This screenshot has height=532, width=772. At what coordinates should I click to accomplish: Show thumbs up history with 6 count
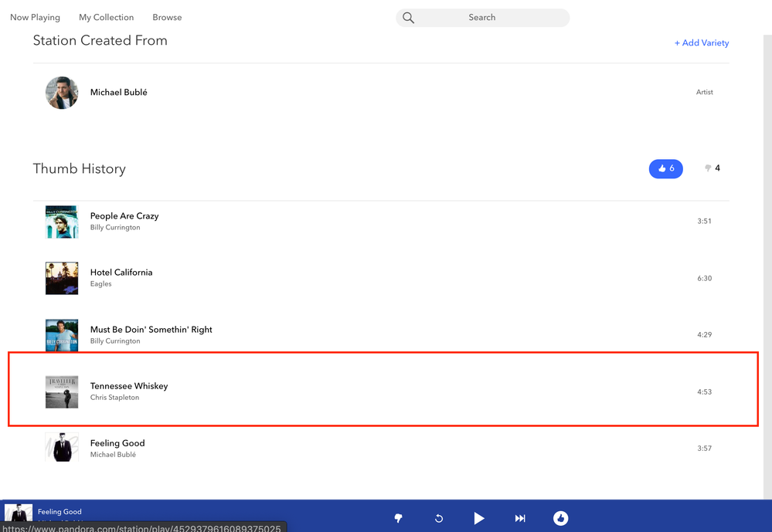click(665, 168)
